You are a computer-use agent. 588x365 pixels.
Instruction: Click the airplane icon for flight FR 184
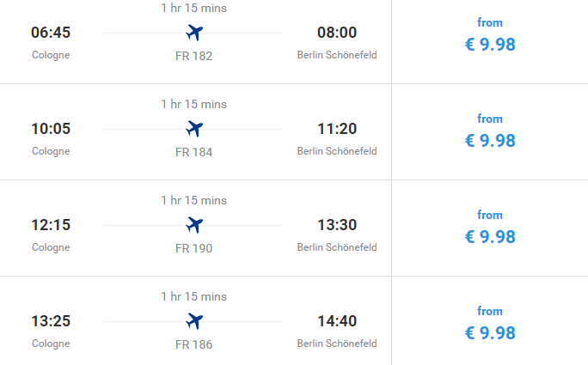pos(194,129)
